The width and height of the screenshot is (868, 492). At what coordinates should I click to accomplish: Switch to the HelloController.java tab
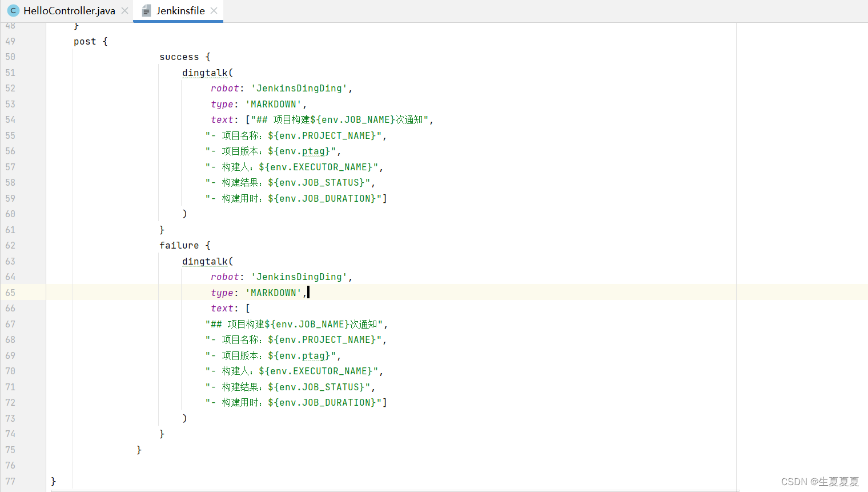(x=69, y=11)
